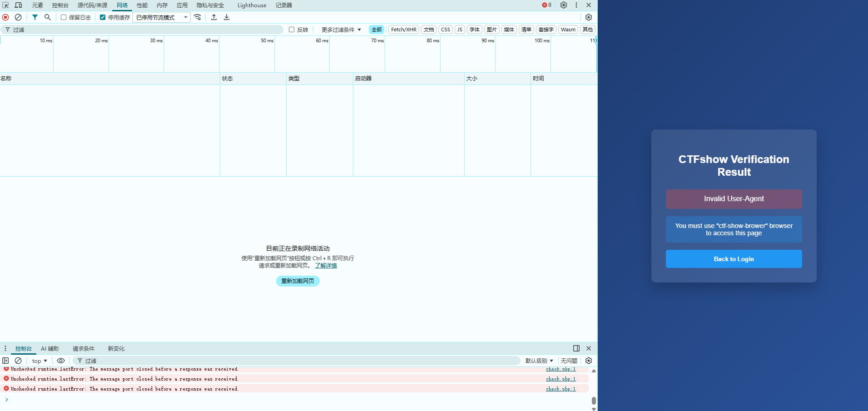
Task: Open the first check.php:1 source link
Action: point(560,369)
